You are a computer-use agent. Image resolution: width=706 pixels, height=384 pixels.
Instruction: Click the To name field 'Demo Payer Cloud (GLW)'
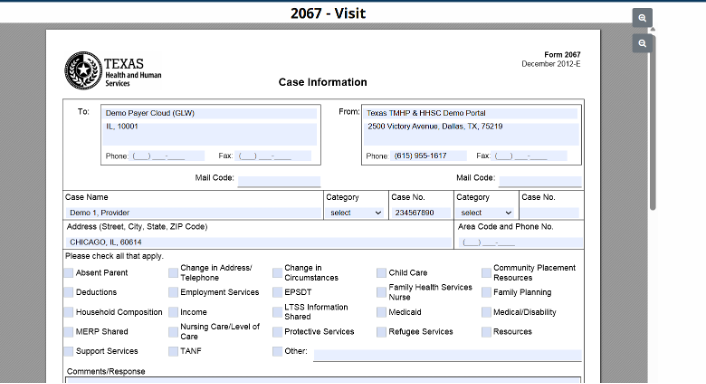pyautogui.click(x=210, y=113)
